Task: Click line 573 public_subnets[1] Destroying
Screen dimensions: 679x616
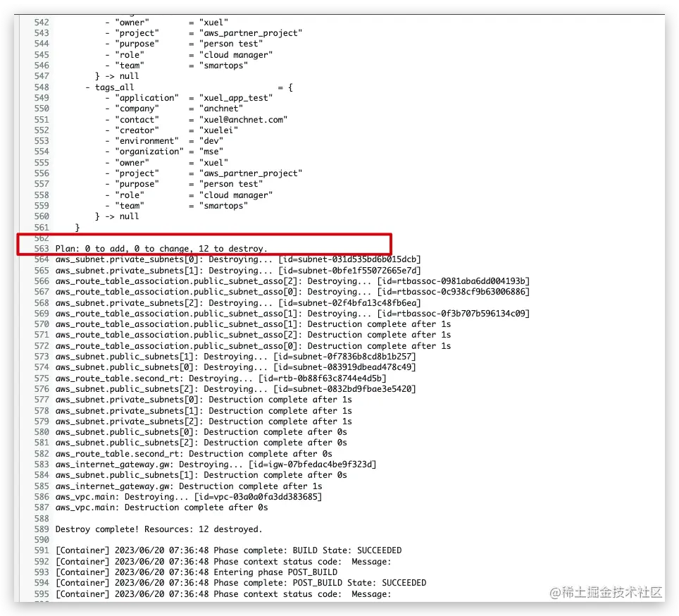Action: (235, 357)
